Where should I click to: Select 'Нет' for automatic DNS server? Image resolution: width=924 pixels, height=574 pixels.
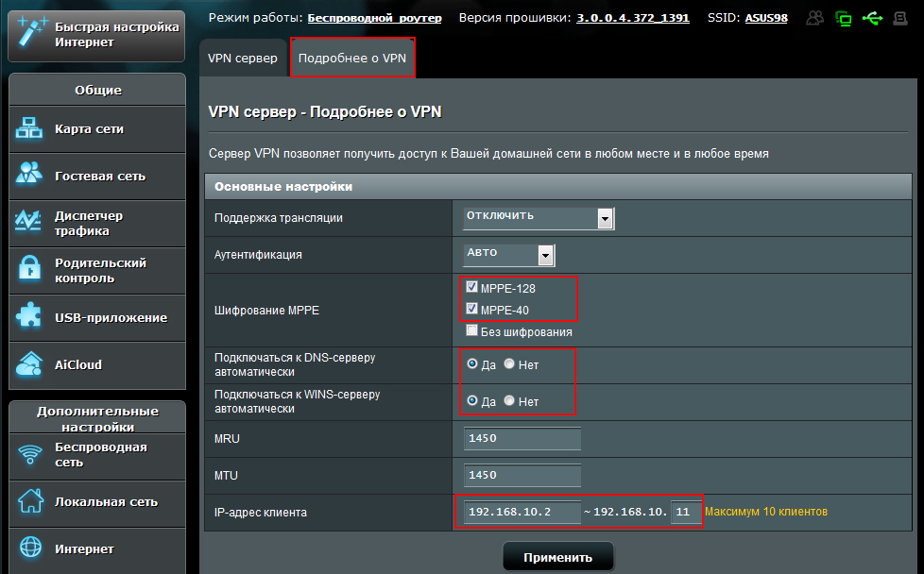pos(509,363)
